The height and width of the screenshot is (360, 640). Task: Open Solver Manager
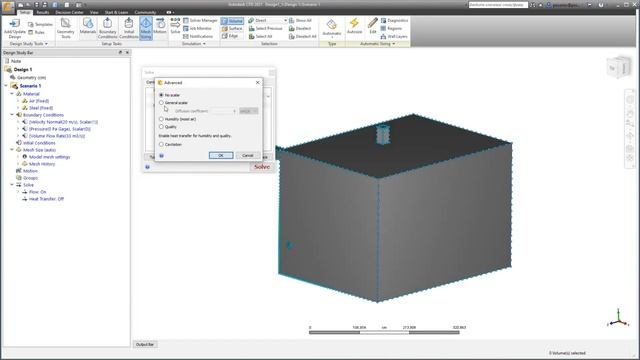click(200, 20)
